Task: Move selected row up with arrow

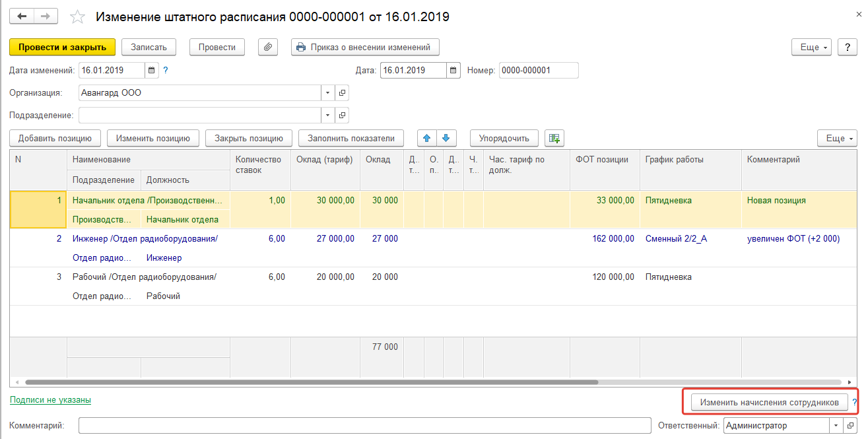Action: click(x=426, y=138)
